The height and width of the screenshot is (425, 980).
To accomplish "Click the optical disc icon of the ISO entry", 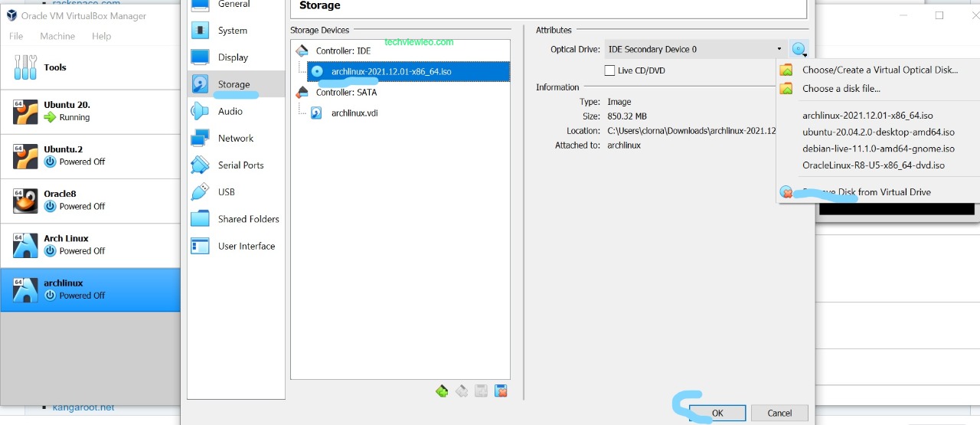I will [x=317, y=71].
